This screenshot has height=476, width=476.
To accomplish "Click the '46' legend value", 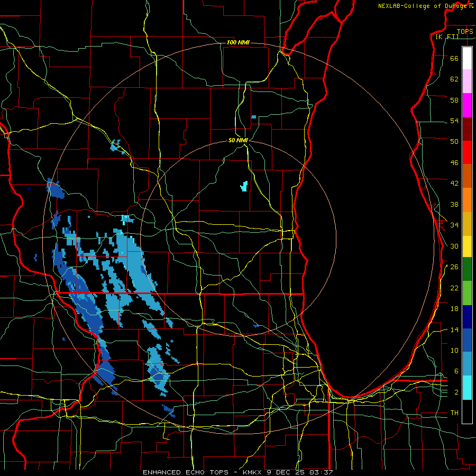I will (x=454, y=163).
